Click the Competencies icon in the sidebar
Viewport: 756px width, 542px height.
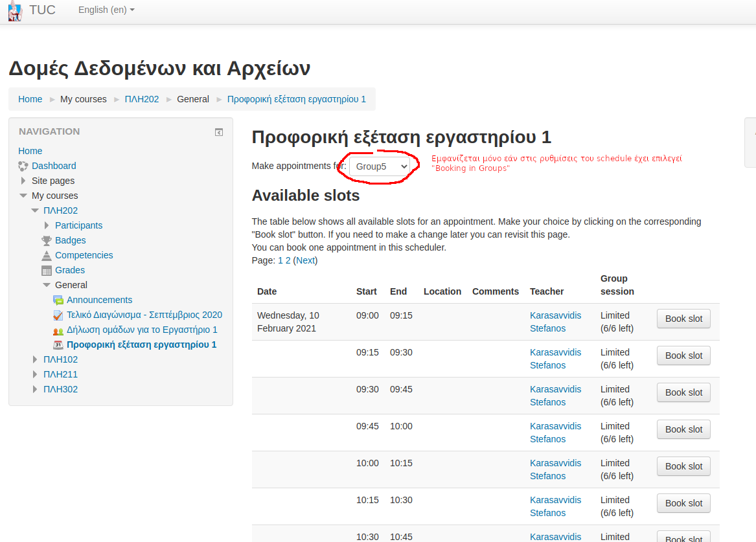click(x=47, y=255)
